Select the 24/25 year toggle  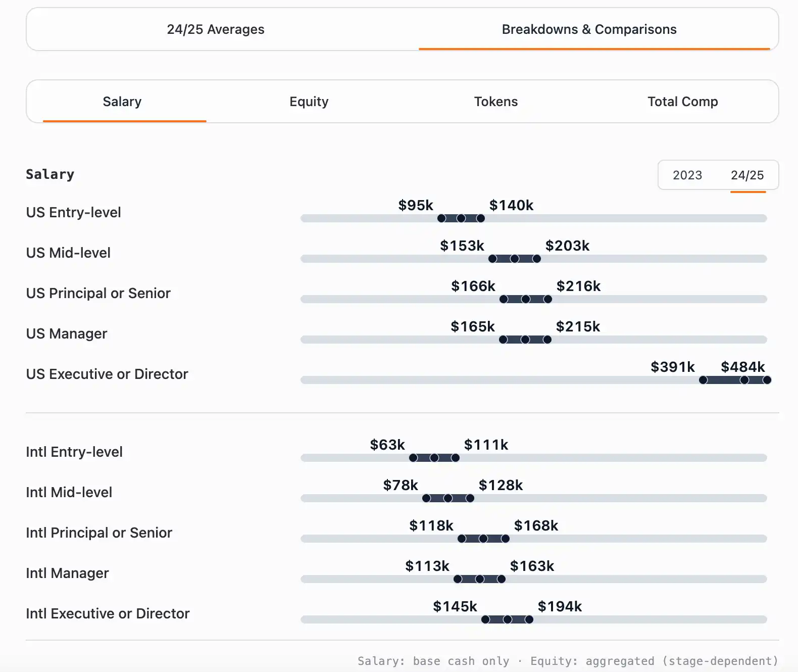coord(747,175)
